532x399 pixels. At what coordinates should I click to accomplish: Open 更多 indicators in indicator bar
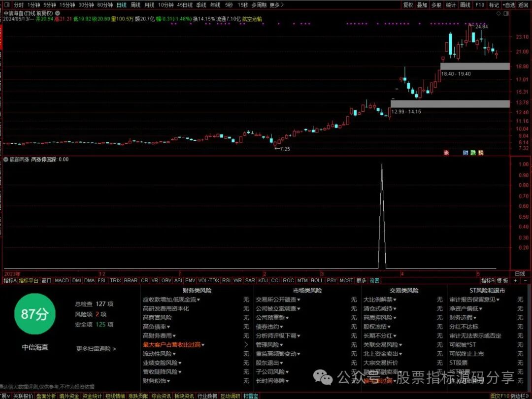[x=361, y=281]
